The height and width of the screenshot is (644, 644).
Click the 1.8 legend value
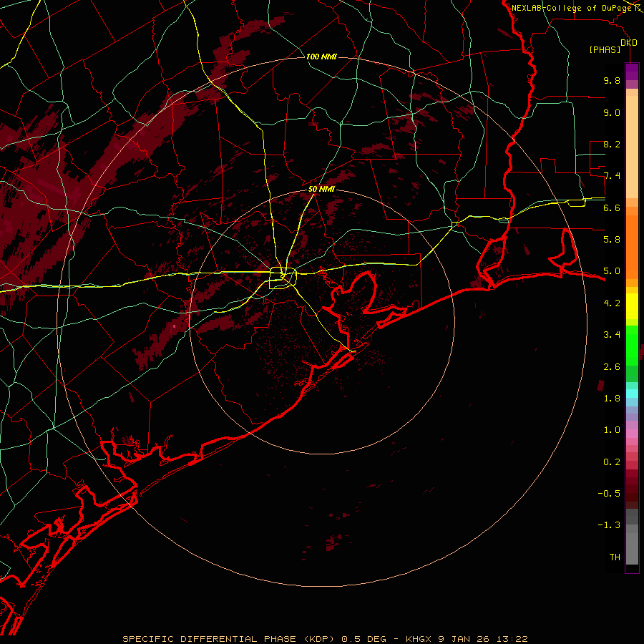pos(612,399)
